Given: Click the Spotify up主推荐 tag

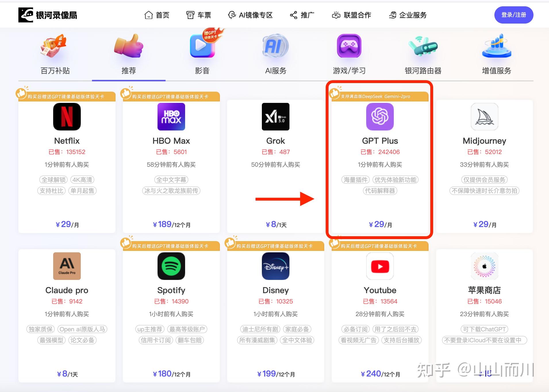Looking at the screenshot, I should coord(150,329).
